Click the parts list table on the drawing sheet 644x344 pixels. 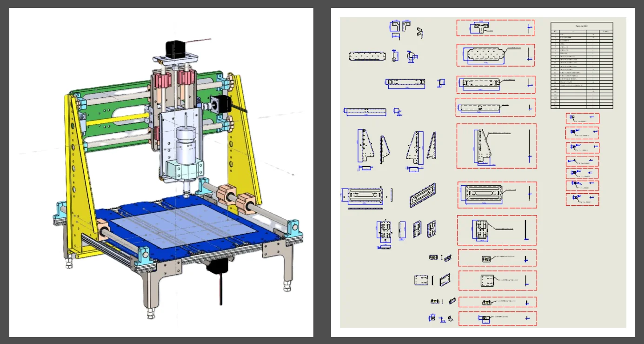(x=582, y=65)
